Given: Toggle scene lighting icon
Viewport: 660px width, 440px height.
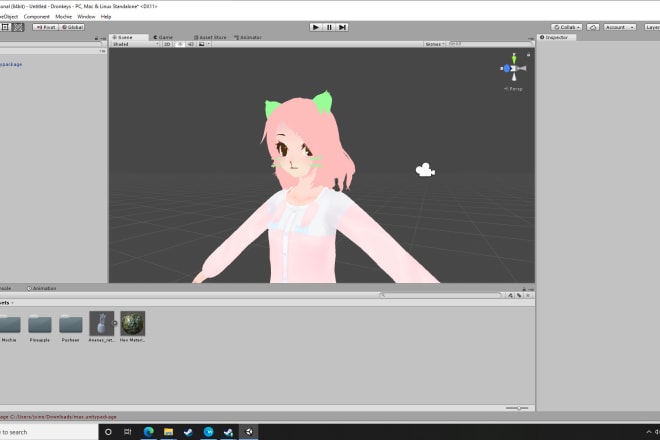Looking at the screenshot, I should [x=180, y=44].
